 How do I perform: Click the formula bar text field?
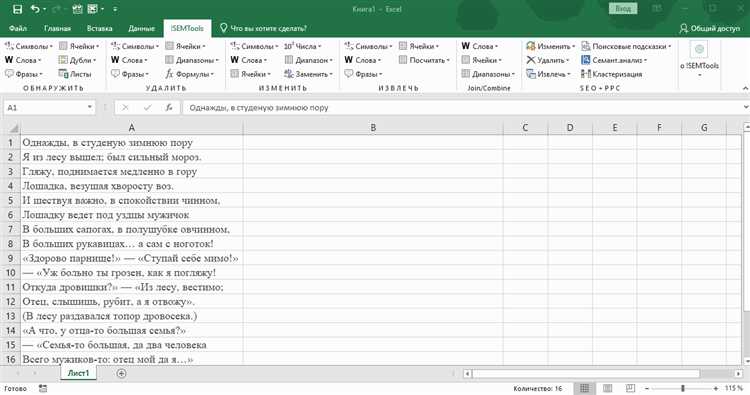(462, 108)
